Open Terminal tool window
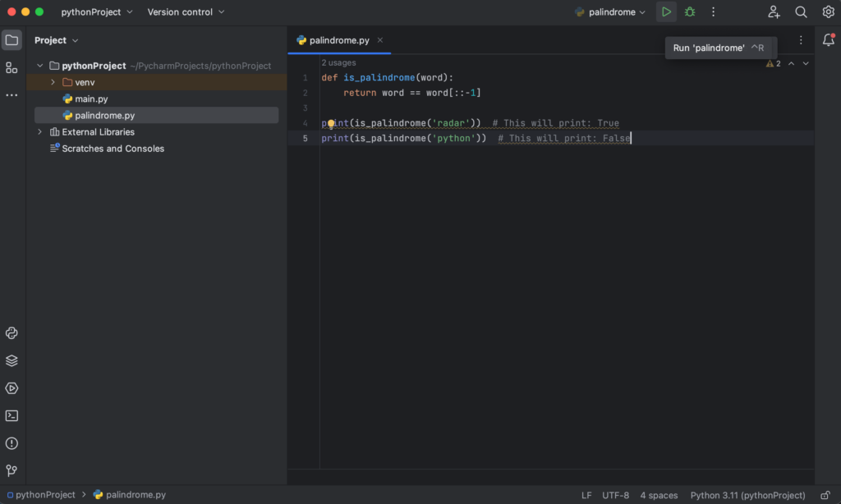 click(11, 416)
